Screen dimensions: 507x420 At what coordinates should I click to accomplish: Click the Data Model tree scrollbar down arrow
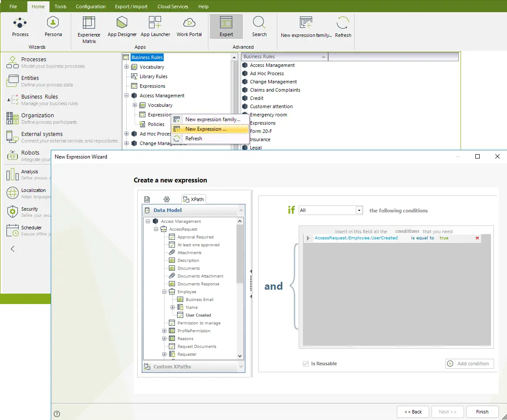(240, 356)
